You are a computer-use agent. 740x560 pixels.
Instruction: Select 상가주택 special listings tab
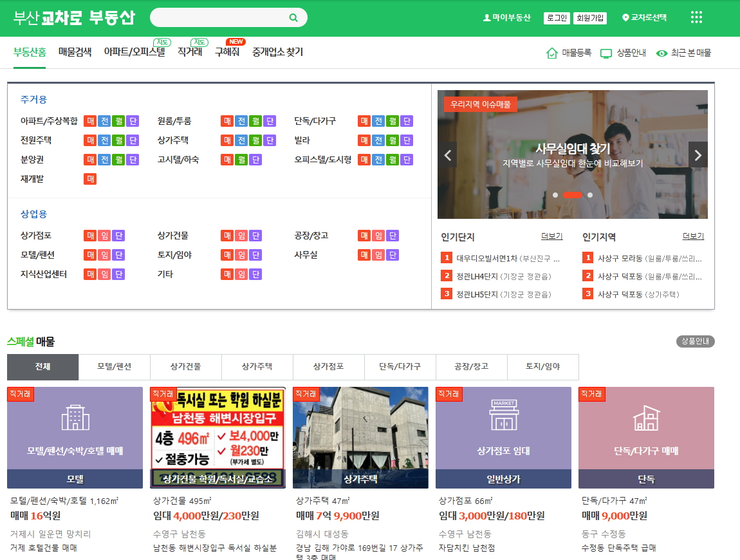pyautogui.click(x=257, y=367)
